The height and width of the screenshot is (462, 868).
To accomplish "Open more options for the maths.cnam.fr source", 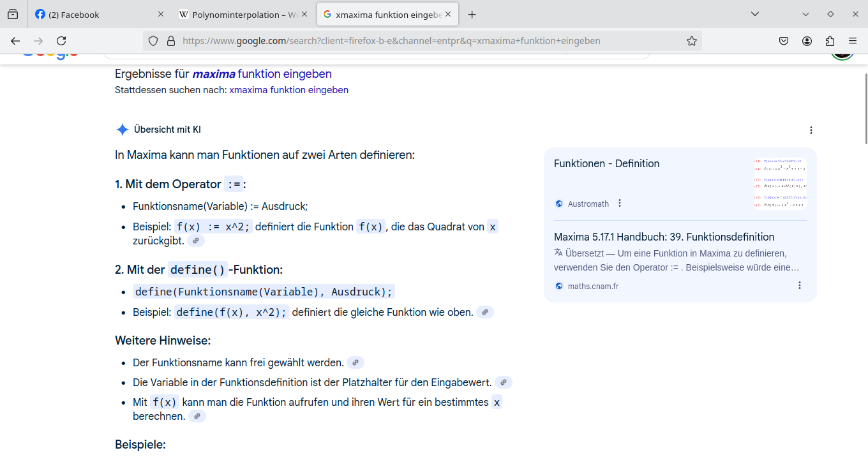I will point(800,286).
